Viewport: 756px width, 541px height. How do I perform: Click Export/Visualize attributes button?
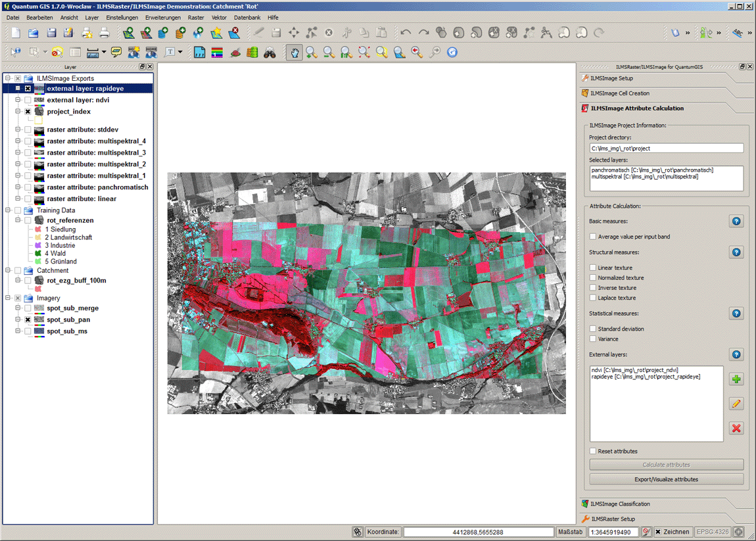pos(666,479)
